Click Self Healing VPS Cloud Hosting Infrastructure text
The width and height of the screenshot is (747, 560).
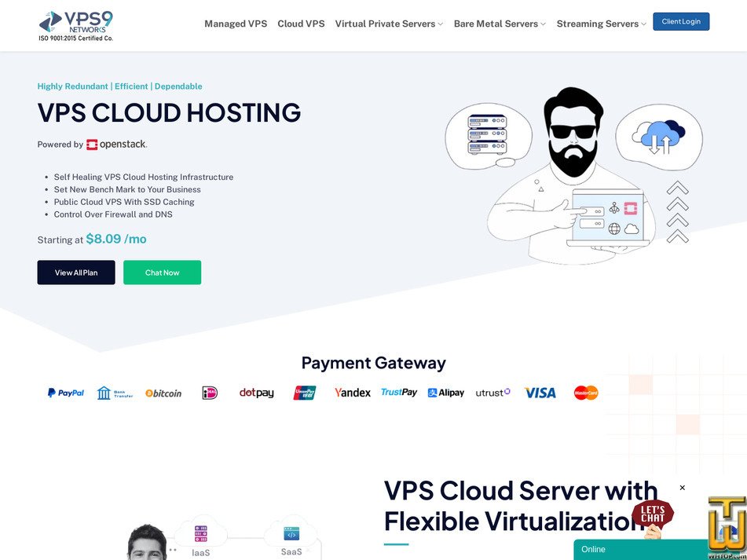click(144, 178)
